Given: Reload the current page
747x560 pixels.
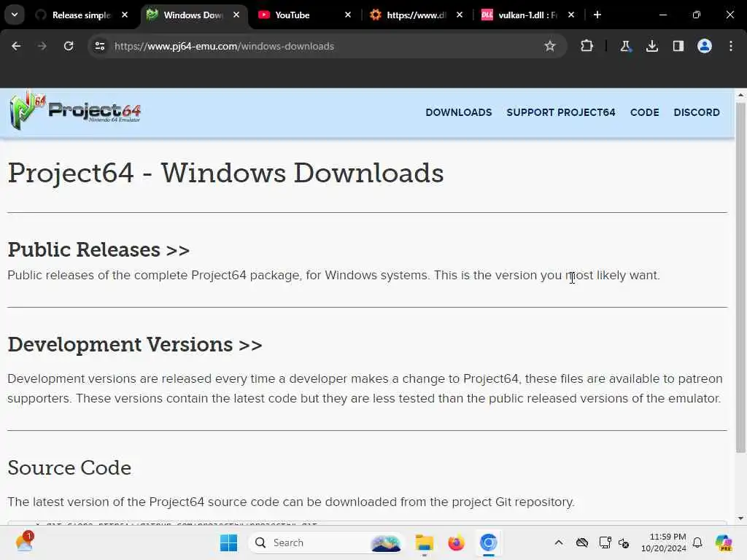Looking at the screenshot, I should pos(69,46).
